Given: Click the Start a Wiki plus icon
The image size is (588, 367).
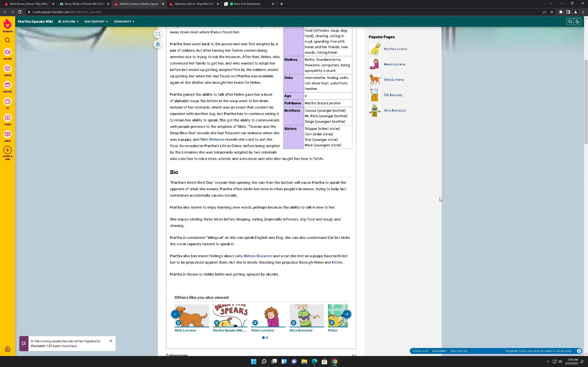Looking at the screenshot, I should point(8,150).
